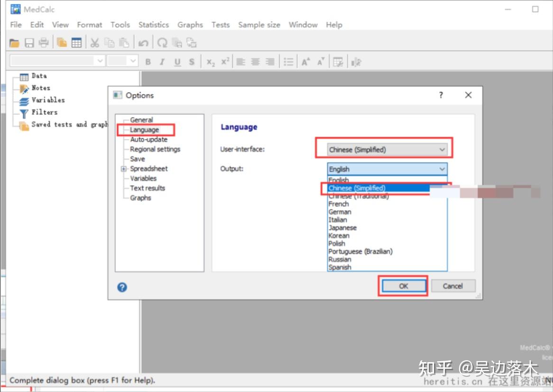
Task: Open the Sample size menu
Action: click(x=259, y=25)
